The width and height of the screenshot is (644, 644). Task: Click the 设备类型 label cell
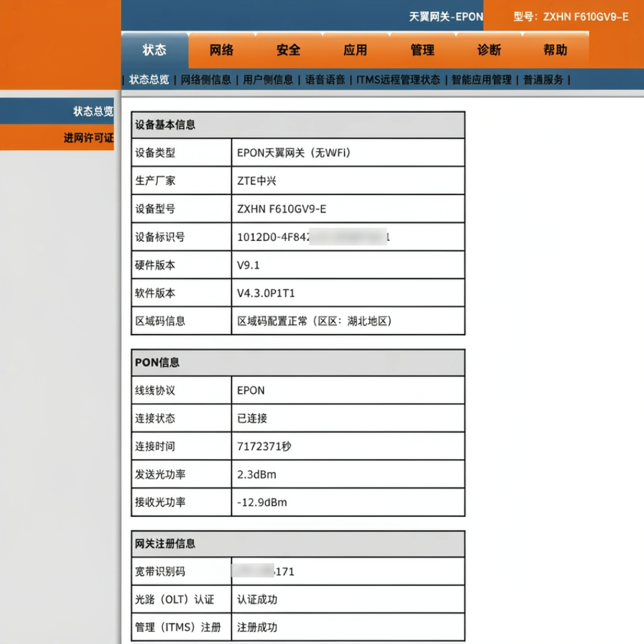[181, 153]
